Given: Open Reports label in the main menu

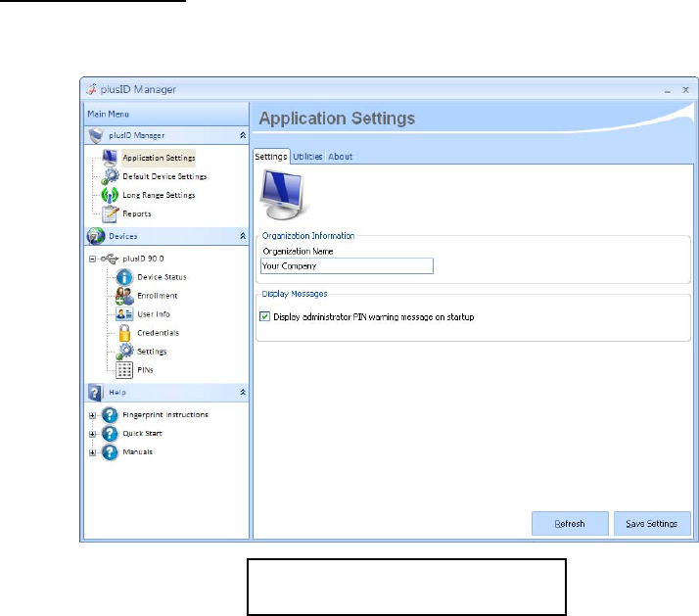Looking at the screenshot, I should [x=137, y=214].
